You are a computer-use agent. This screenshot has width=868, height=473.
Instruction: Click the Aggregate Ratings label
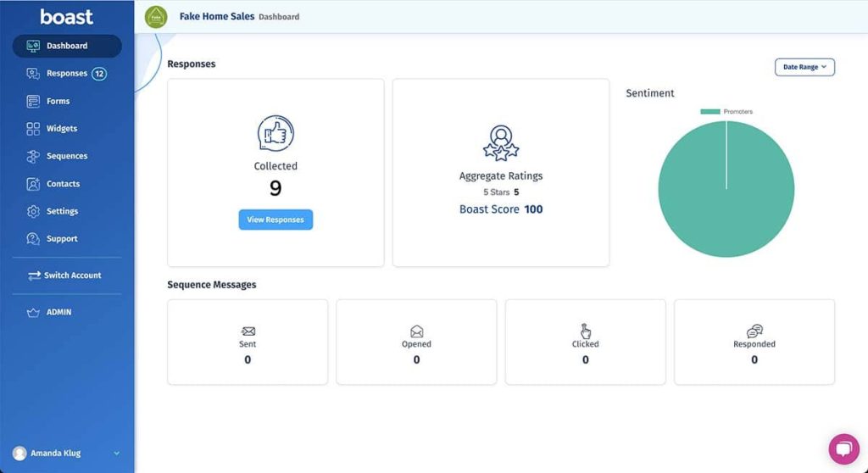(501, 176)
